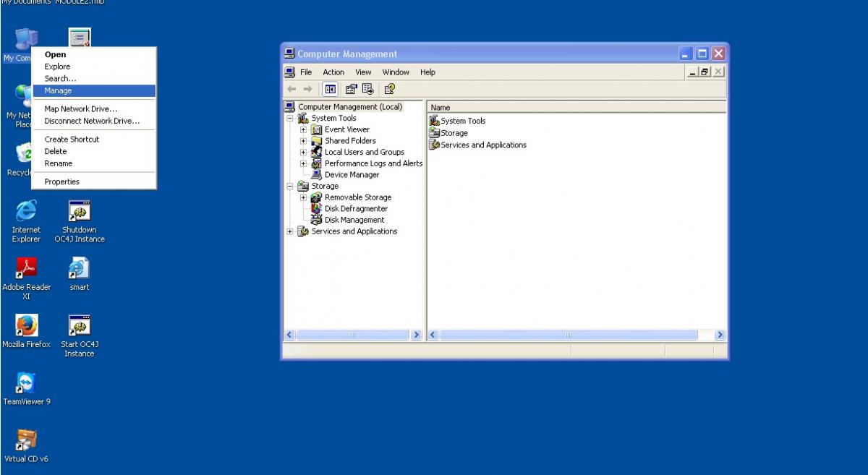Click the Show/Hide Console Tree toolbar icon
This screenshot has width=868, height=475.
pos(330,89)
